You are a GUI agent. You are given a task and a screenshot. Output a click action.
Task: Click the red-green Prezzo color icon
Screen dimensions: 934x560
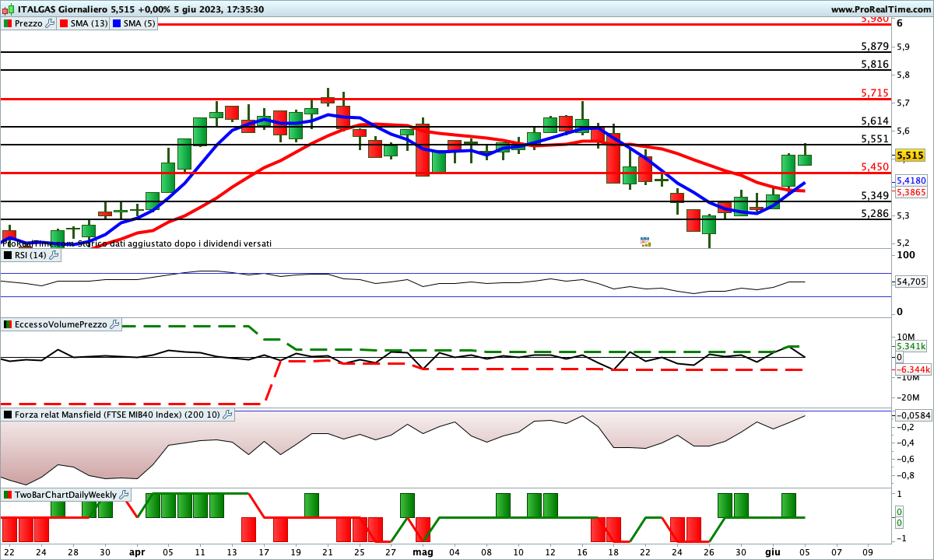point(8,23)
